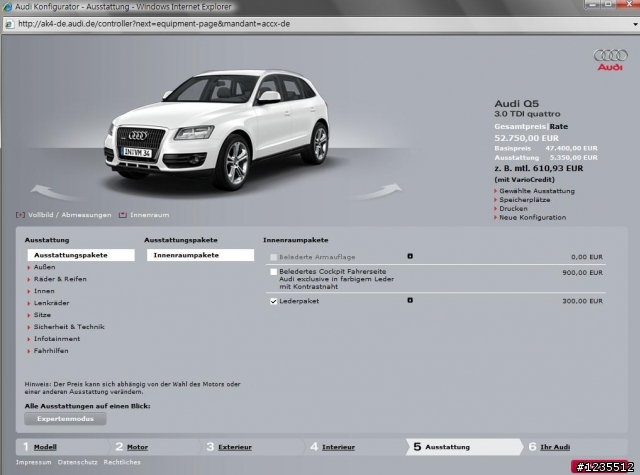This screenshot has width=640, height=475.
Task: Select the Innenraumpakete submenu item
Action: 200,255
